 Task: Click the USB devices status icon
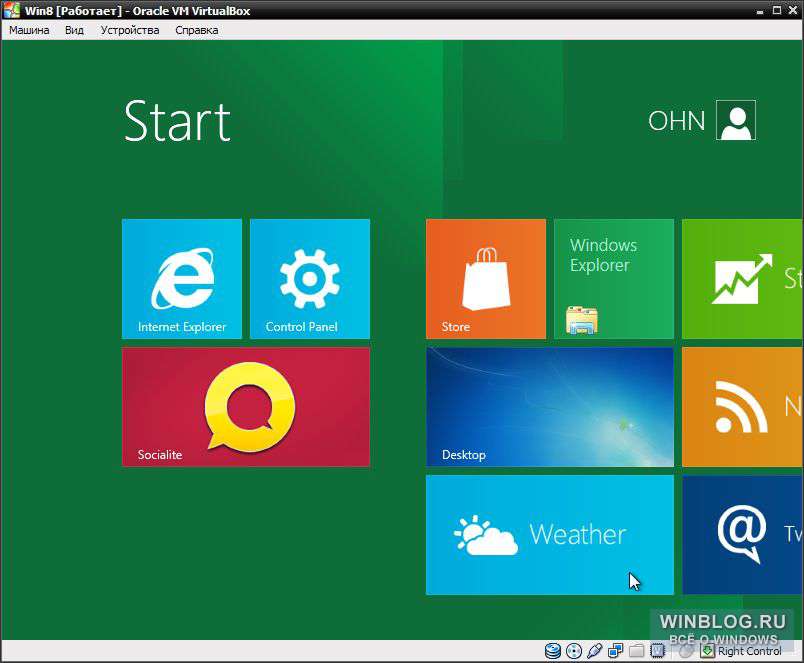click(x=595, y=651)
